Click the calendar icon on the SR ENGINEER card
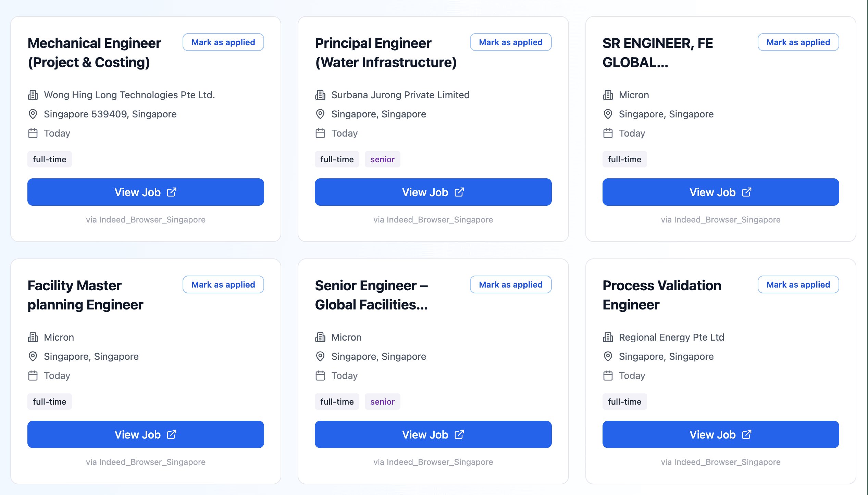This screenshot has height=495, width=868. coord(608,134)
